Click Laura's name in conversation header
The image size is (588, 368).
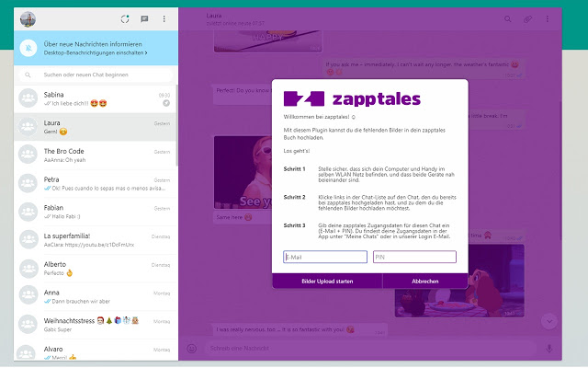click(214, 16)
